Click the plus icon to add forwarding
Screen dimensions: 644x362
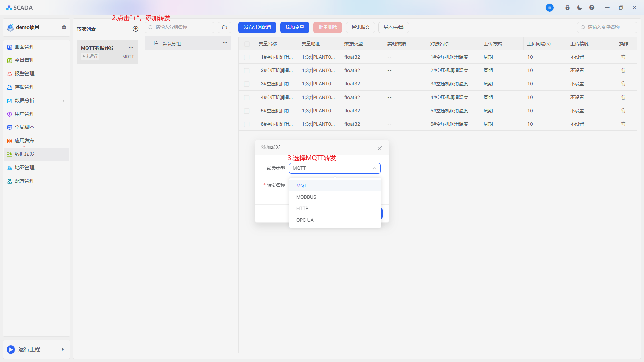pyautogui.click(x=136, y=29)
